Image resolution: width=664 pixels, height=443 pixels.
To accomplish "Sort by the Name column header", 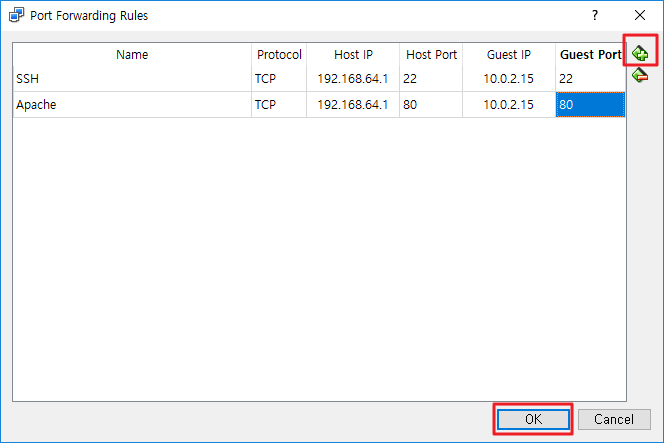I will [132, 55].
